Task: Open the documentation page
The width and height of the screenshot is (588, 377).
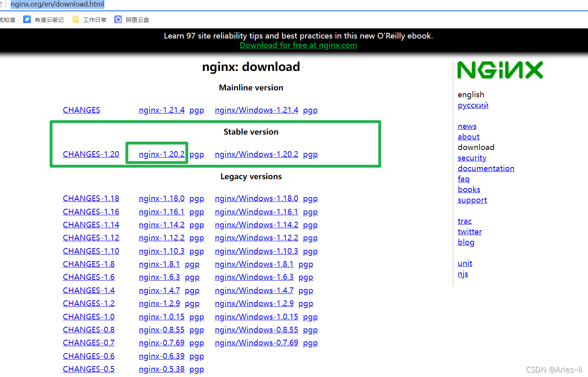Action: 486,168
